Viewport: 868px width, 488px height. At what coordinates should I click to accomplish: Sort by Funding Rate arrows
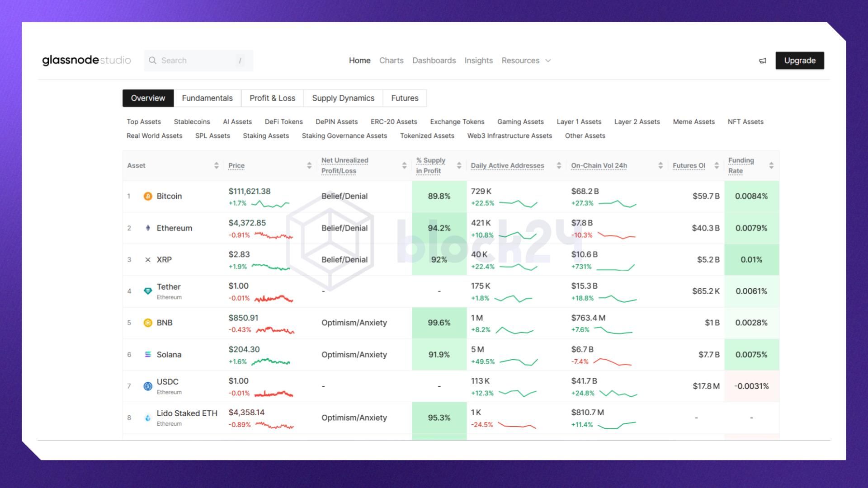(x=771, y=165)
